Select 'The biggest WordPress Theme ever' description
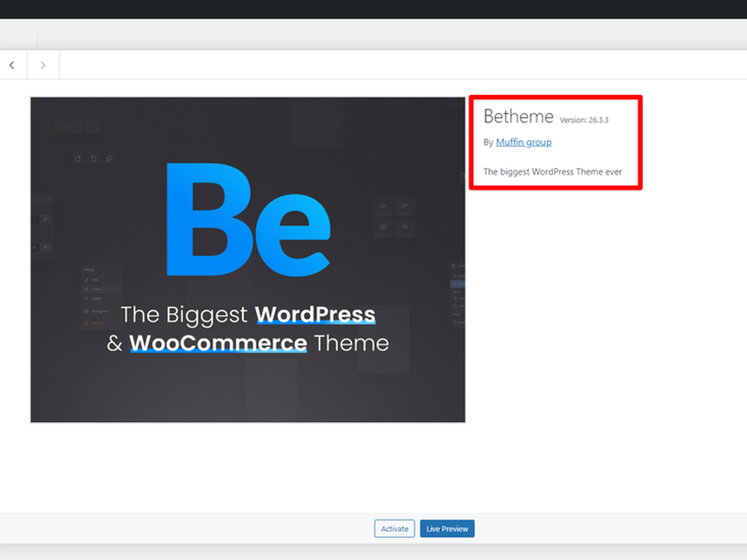Image resolution: width=747 pixels, height=560 pixels. point(552,172)
